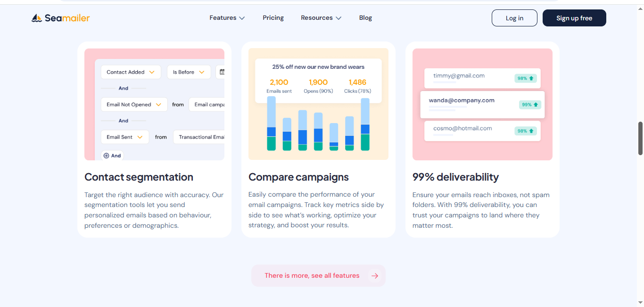Expand the Resources dropdown chevron
The image size is (644, 307).
point(338,18)
